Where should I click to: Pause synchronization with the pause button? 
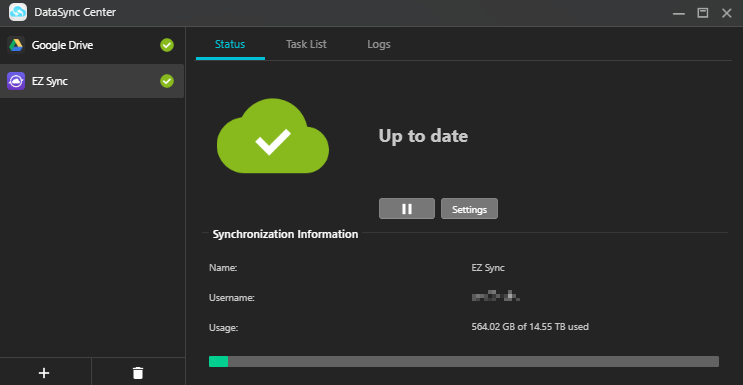(407, 209)
